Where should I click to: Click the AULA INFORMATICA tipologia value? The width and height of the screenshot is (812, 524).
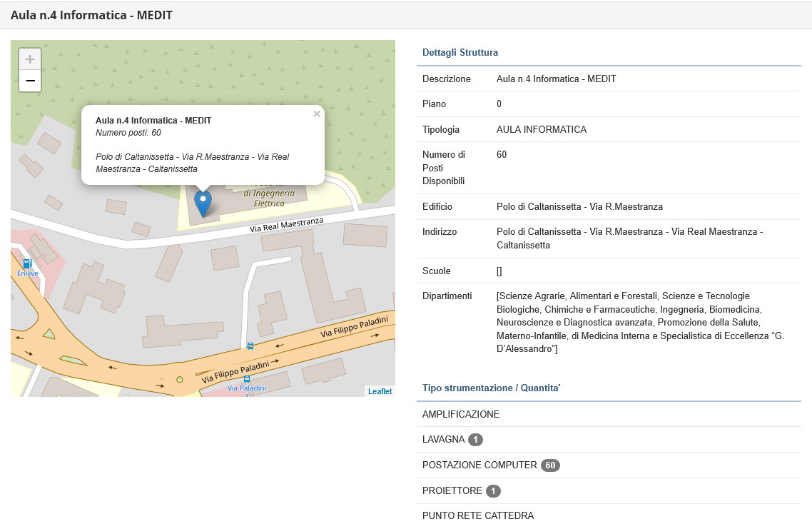pyautogui.click(x=541, y=130)
